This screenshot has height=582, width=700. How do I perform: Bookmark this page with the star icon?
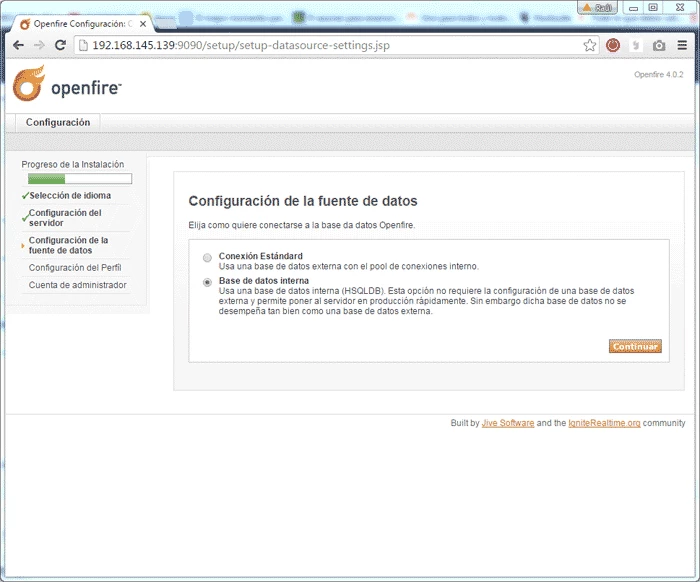[x=590, y=45]
